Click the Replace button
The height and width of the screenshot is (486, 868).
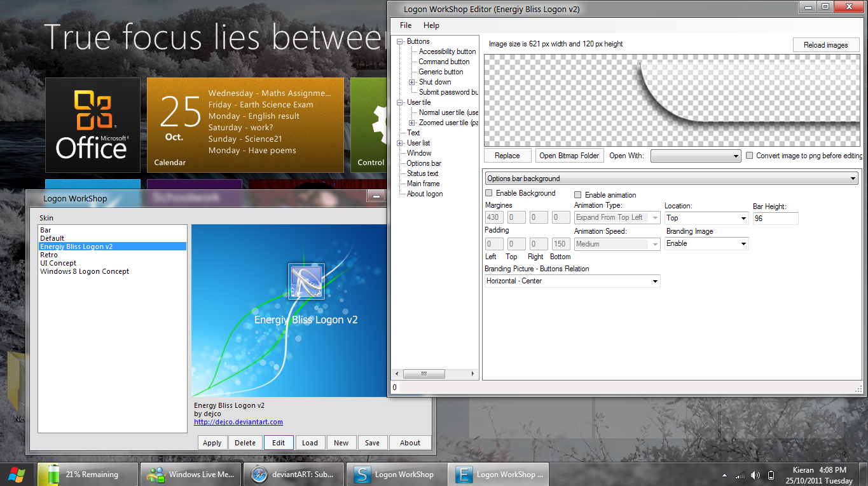(x=507, y=156)
